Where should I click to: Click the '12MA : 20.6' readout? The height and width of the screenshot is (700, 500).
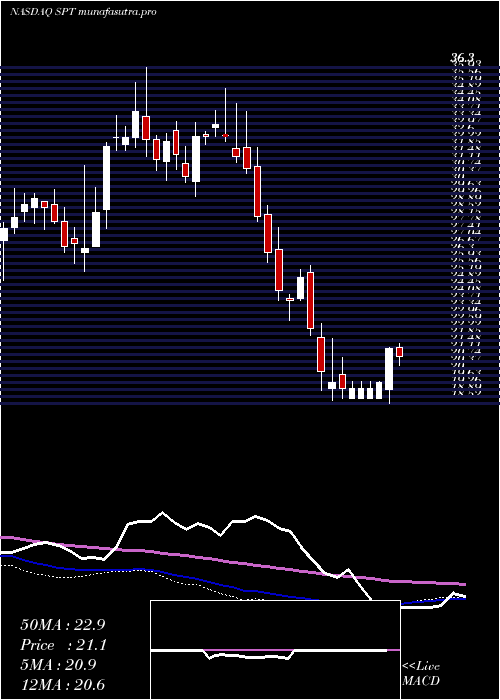(63, 684)
